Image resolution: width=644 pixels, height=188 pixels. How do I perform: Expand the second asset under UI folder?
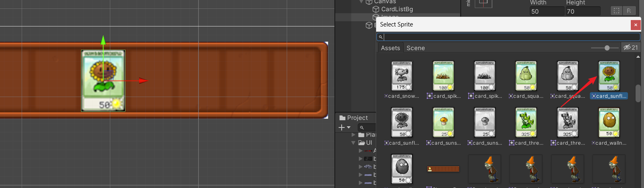pos(360,159)
